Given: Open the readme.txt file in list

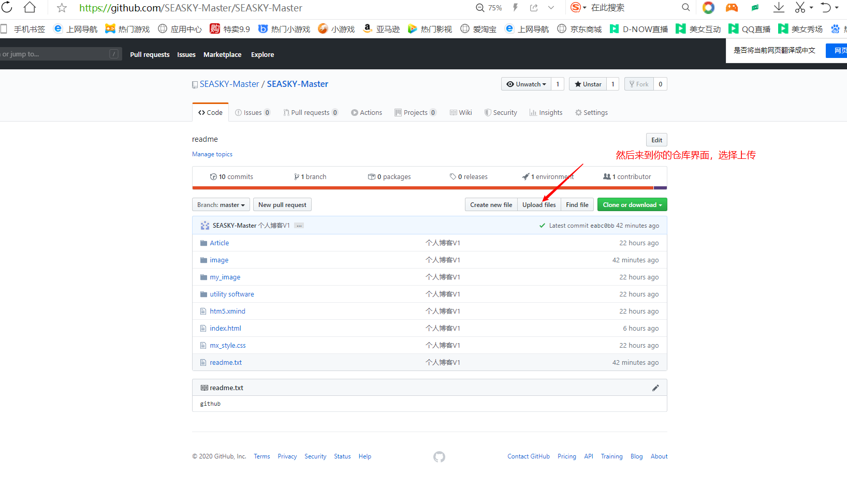Looking at the screenshot, I should pos(225,362).
